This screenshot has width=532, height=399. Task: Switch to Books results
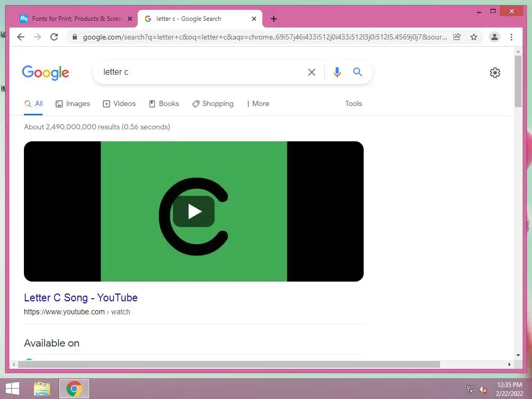coord(164,104)
